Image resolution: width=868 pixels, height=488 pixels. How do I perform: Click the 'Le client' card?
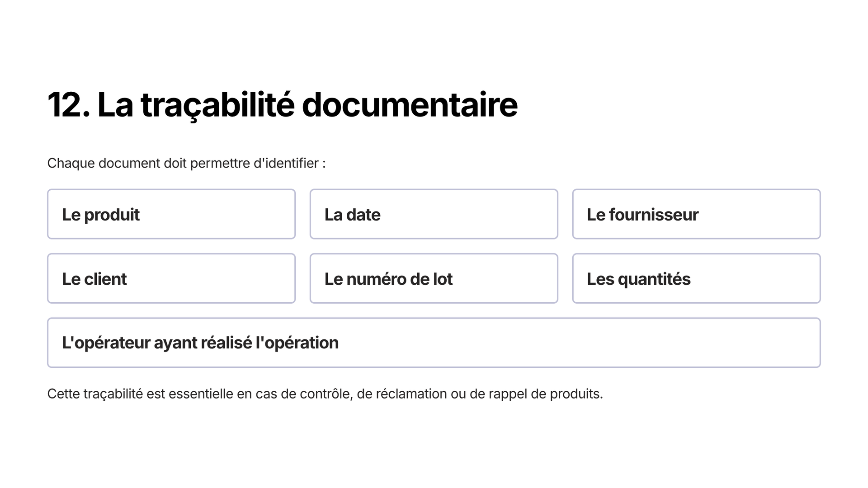(x=171, y=278)
